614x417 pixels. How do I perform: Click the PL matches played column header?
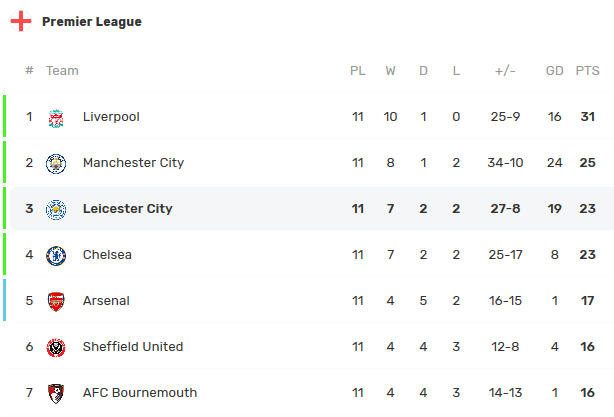pos(358,71)
